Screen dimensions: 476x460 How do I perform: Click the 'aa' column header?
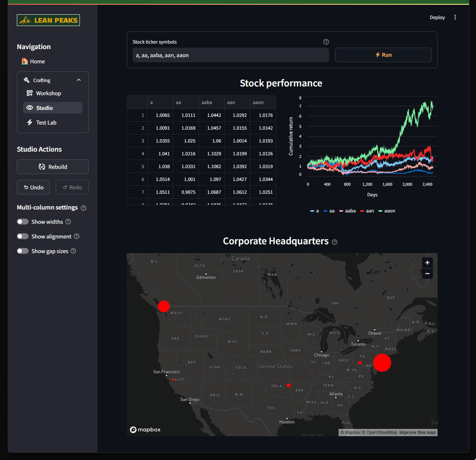(186, 102)
